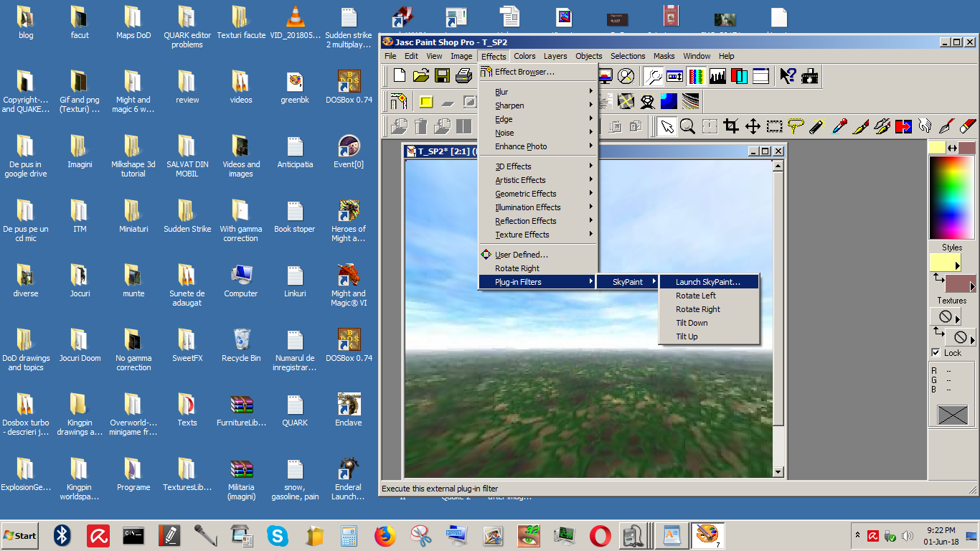Open the Colors menu
The image size is (980, 551).
click(524, 56)
